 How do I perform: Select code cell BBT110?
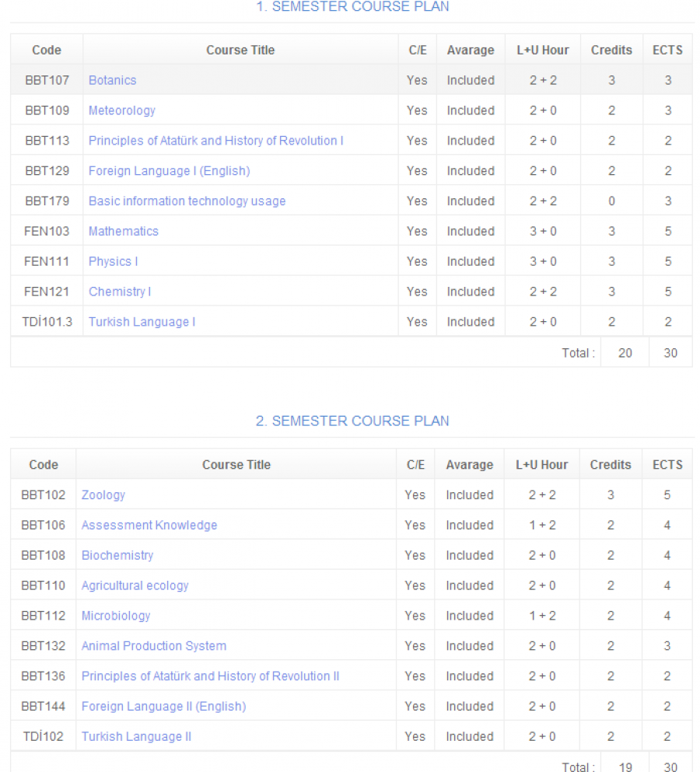click(44, 585)
